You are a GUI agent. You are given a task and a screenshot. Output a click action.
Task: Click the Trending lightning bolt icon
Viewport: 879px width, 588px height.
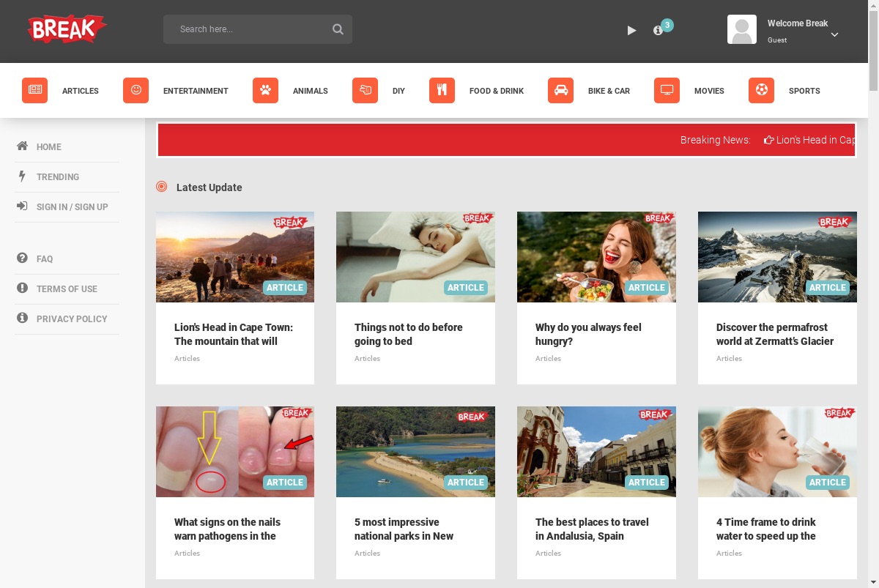pyautogui.click(x=22, y=176)
